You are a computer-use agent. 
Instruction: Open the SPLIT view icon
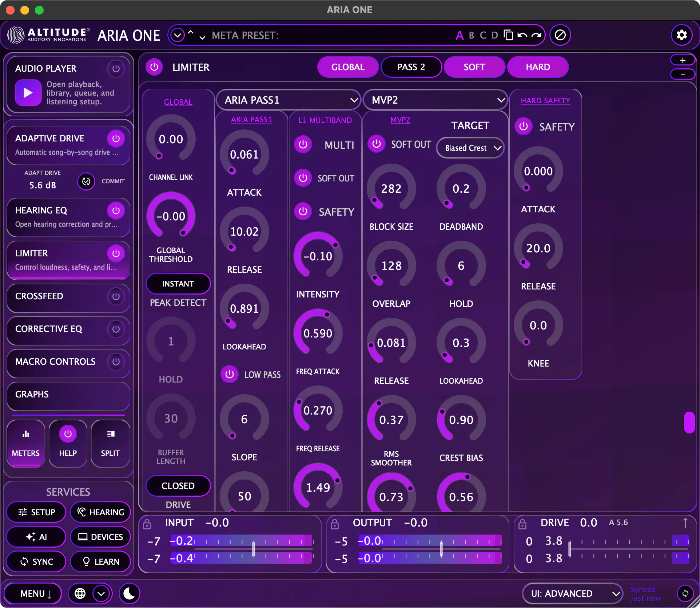110,443
